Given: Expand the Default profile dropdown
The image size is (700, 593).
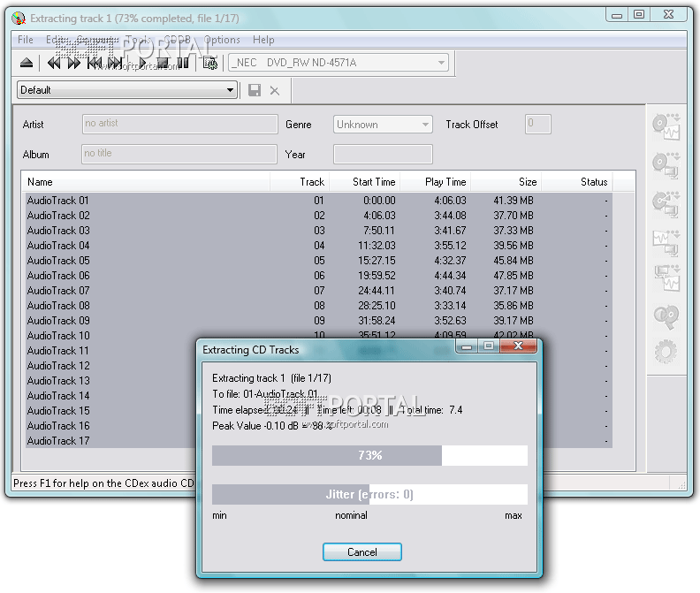Looking at the screenshot, I should pyautogui.click(x=126, y=90).
